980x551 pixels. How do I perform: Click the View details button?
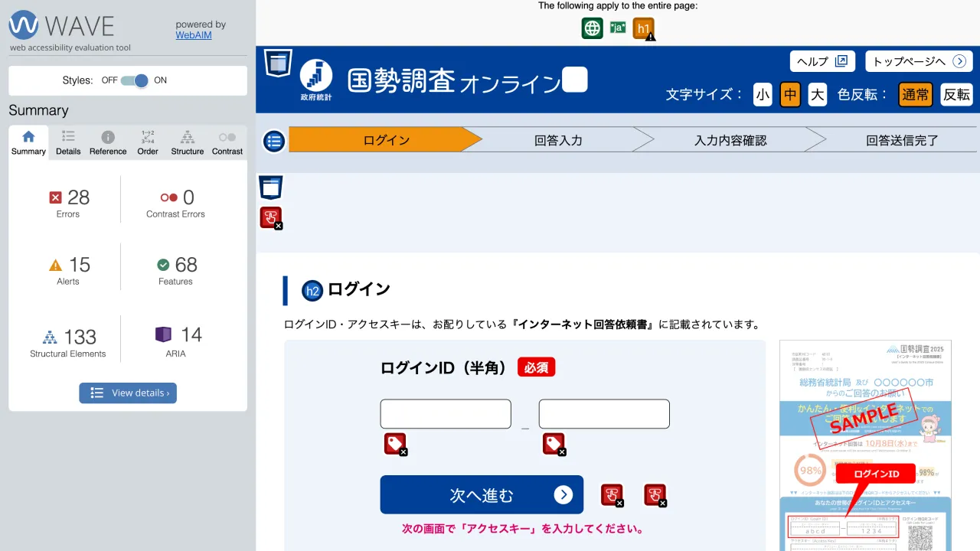coord(127,393)
